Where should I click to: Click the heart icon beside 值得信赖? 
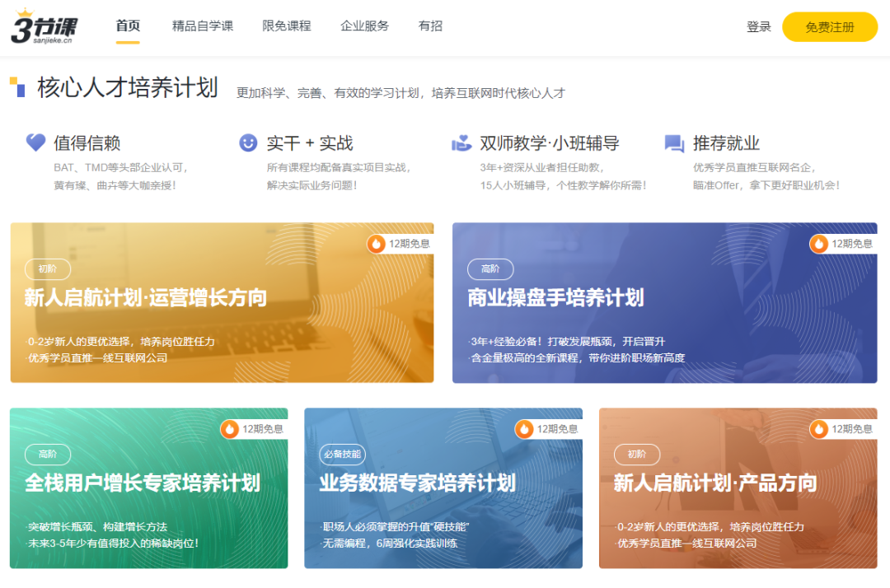click(x=35, y=142)
